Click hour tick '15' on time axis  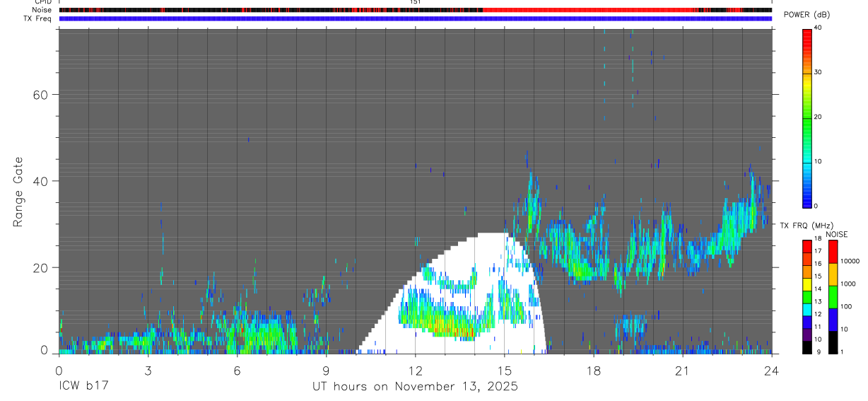pos(505,370)
